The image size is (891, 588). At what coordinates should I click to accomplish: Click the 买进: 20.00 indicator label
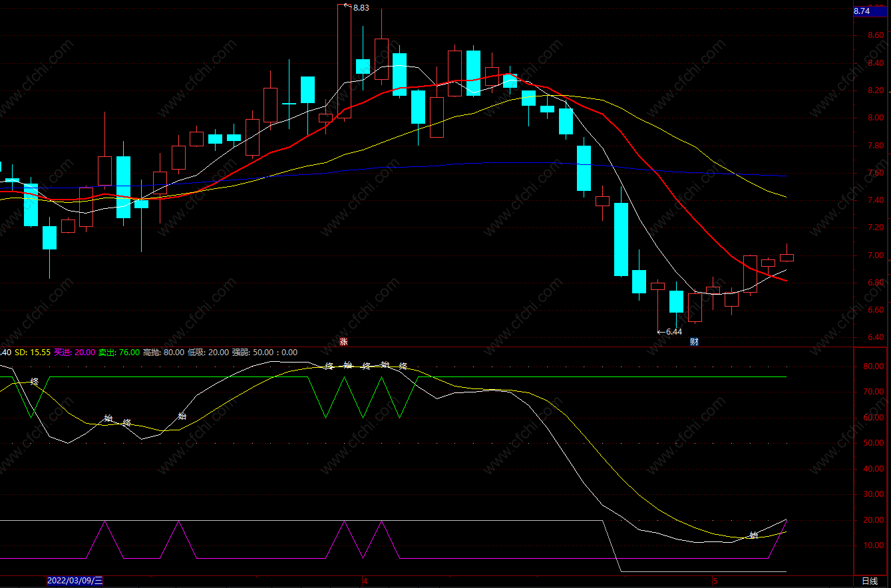(75, 353)
